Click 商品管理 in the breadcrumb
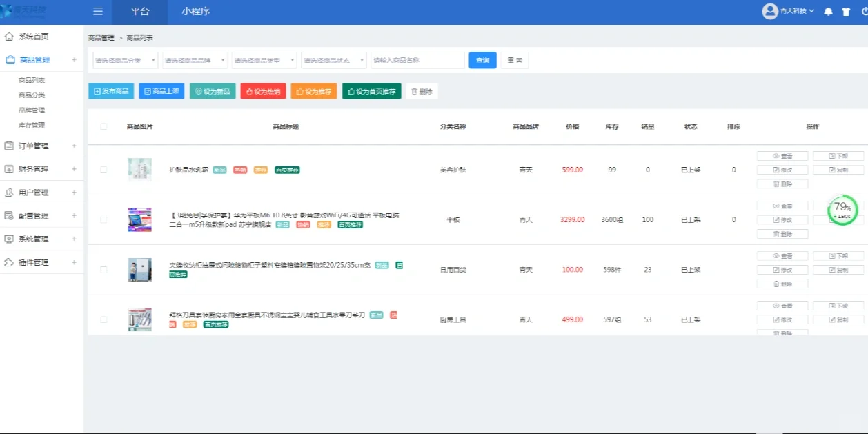 [101, 38]
